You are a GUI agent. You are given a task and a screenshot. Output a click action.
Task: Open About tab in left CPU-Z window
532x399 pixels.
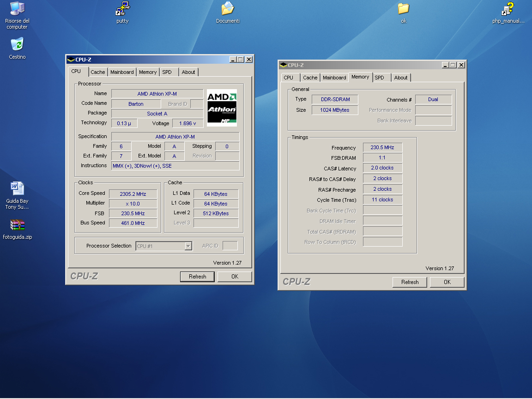click(x=188, y=72)
